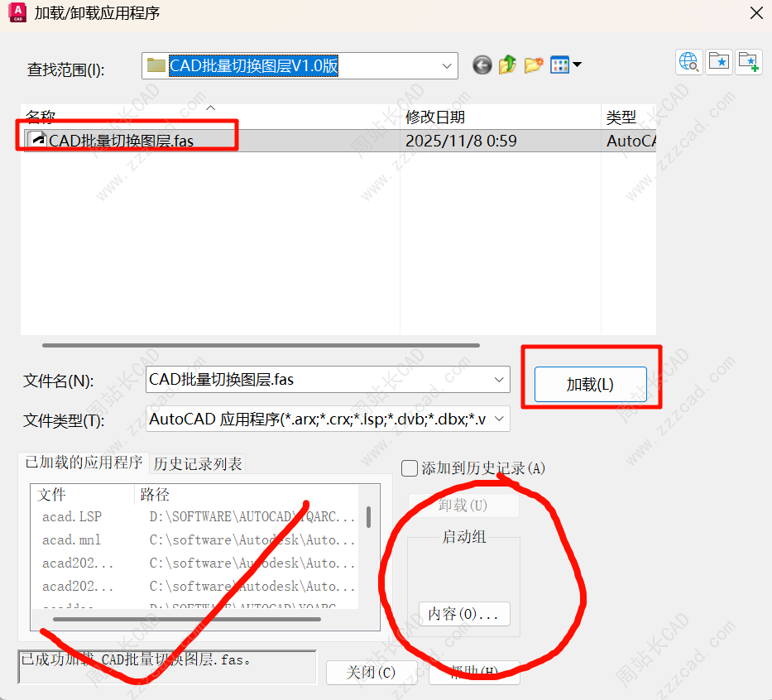Enable the 添加到历史记录 checkbox
The height and width of the screenshot is (700, 772).
pyautogui.click(x=410, y=468)
